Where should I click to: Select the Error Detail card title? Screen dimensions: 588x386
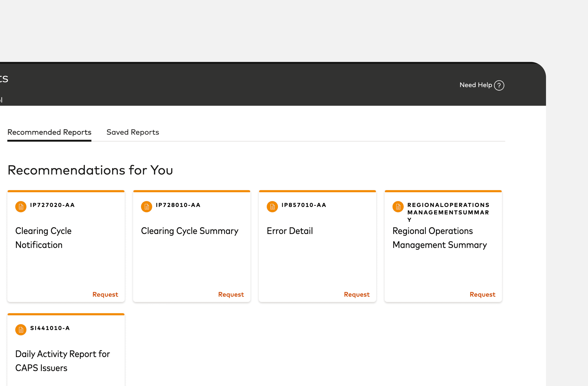pos(290,231)
